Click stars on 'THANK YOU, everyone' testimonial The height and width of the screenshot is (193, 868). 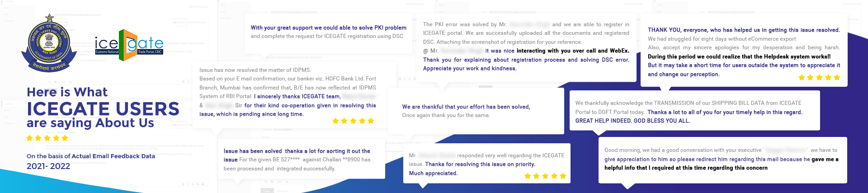point(819,77)
